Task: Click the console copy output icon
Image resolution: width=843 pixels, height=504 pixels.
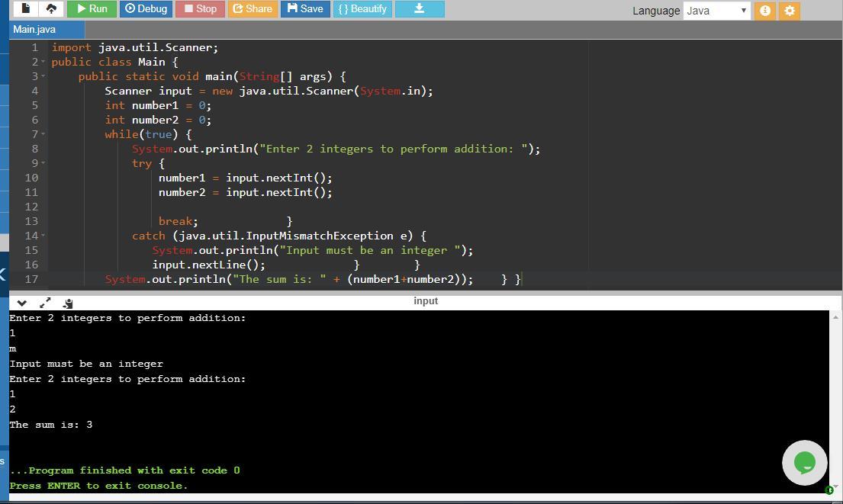Action: tap(68, 303)
